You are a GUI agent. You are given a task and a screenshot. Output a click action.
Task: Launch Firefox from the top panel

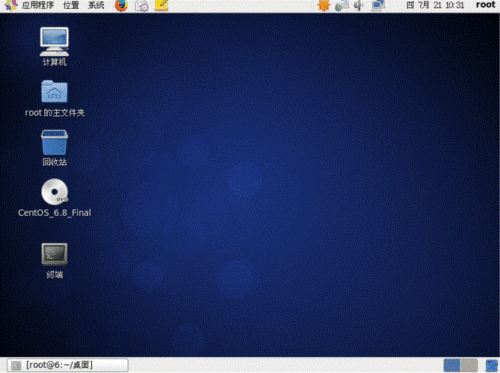[121, 6]
